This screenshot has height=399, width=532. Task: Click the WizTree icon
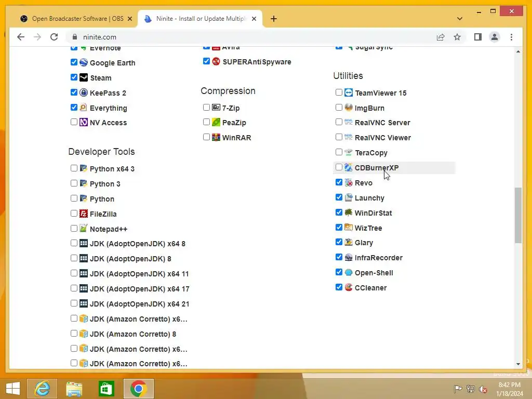349,228
